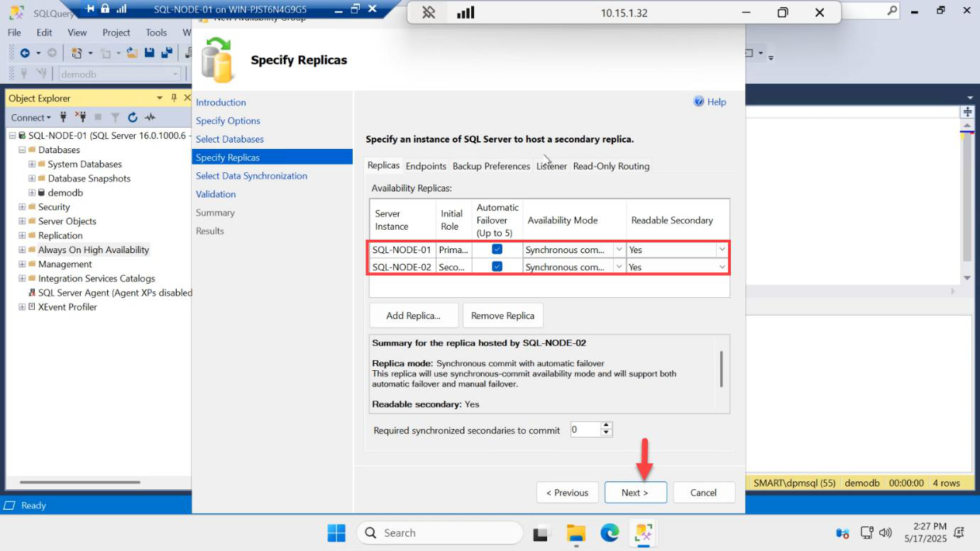The width and height of the screenshot is (980, 551).
Task: Click the volume icon in system tray
Action: (885, 533)
